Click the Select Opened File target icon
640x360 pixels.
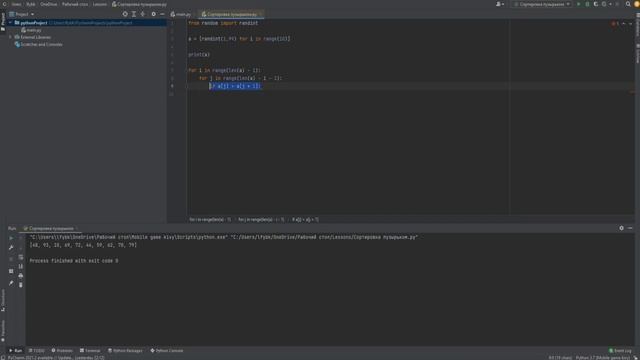tap(125, 14)
